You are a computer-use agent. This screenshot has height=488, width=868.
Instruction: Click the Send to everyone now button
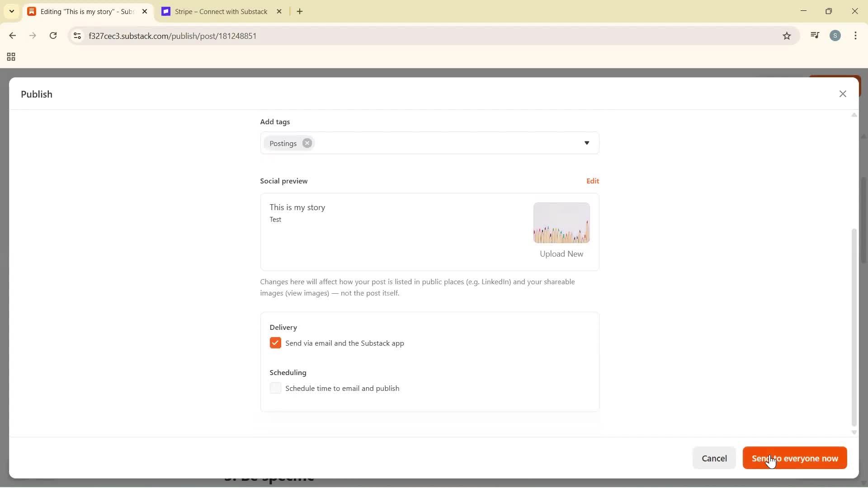[x=794, y=458]
